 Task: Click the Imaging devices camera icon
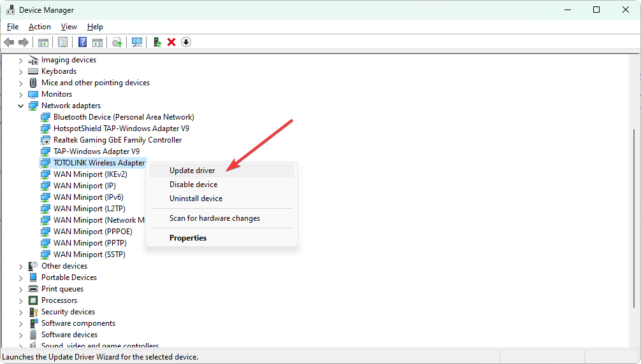33,60
